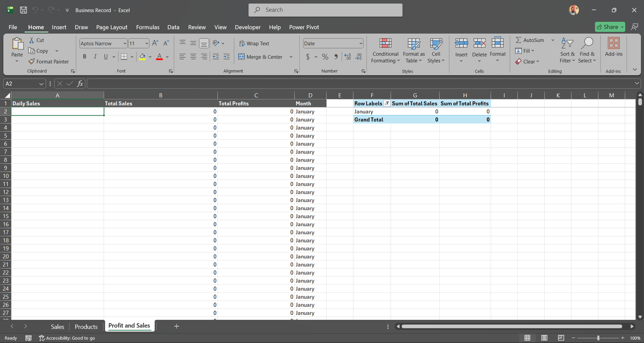The image size is (644, 343).
Task: Open the Add-ins pane
Action: 614,46
